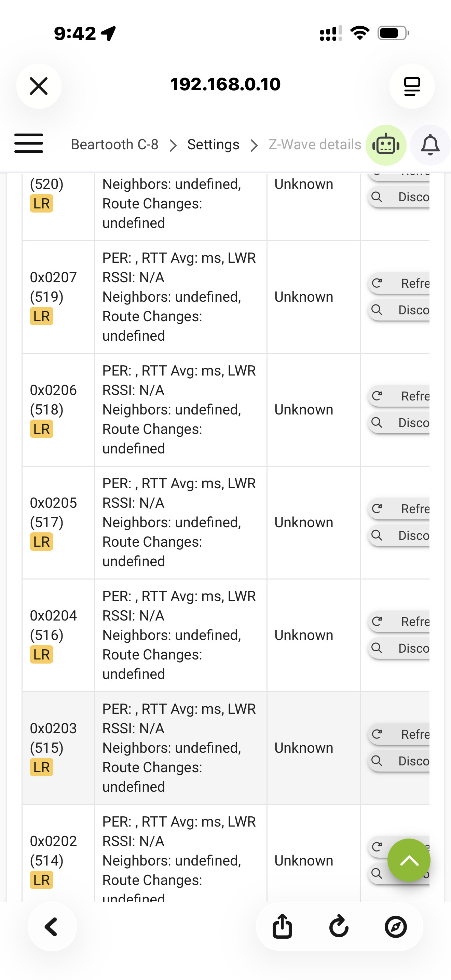Open the hamburger navigation menu
The height and width of the screenshot is (980, 451).
28,144
